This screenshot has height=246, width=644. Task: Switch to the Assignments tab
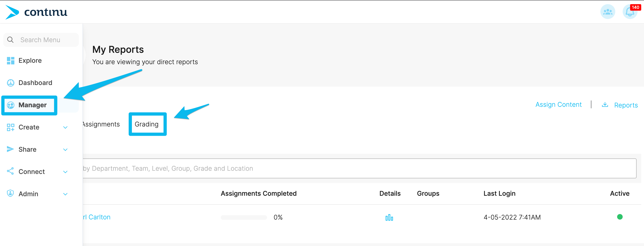tap(101, 124)
